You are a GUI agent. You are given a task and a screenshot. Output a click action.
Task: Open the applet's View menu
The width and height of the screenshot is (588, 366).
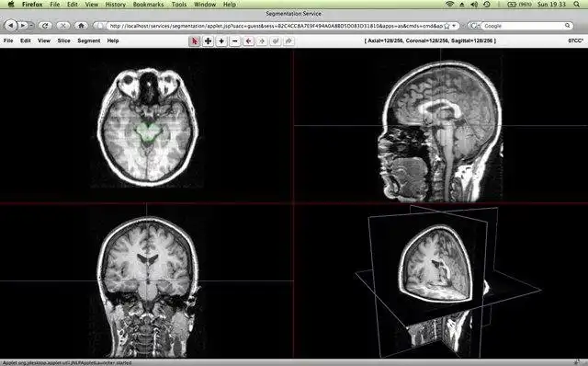coord(44,40)
